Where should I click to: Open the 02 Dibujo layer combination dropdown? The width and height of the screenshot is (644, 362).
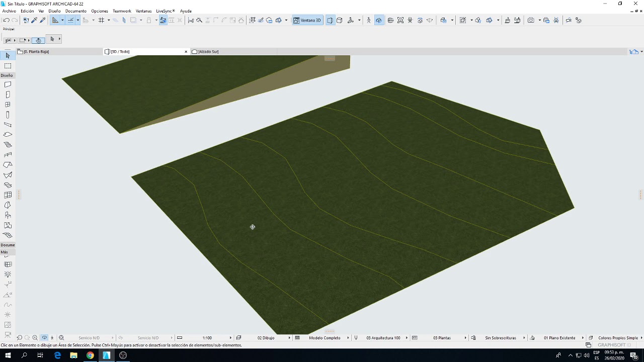pyautogui.click(x=265, y=338)
